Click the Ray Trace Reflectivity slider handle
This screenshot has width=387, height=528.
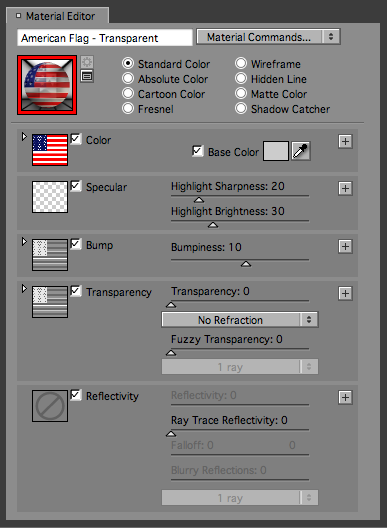[171, 434]
